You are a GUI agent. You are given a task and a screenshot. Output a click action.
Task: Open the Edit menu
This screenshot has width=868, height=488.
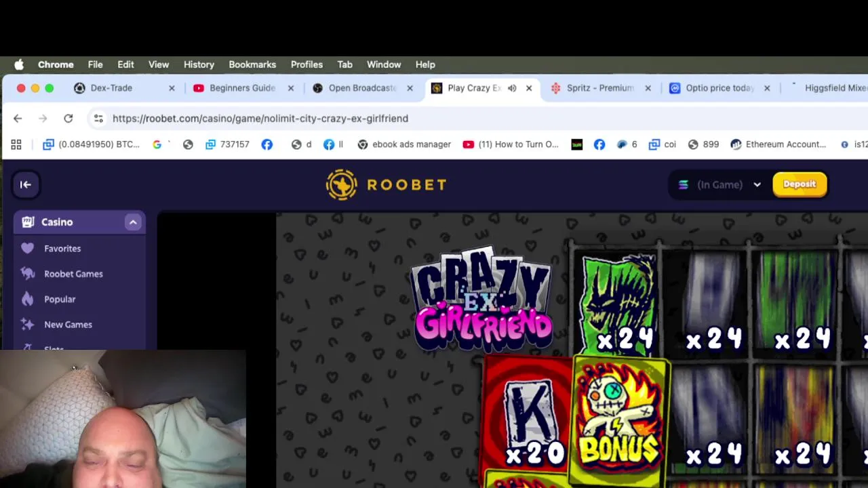click(x=125, y=64)
